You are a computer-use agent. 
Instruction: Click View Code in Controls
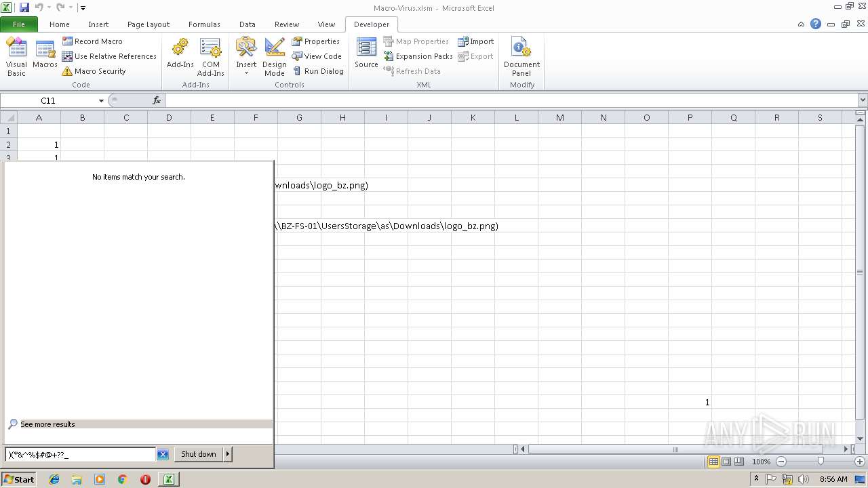(x=316, y=56)
